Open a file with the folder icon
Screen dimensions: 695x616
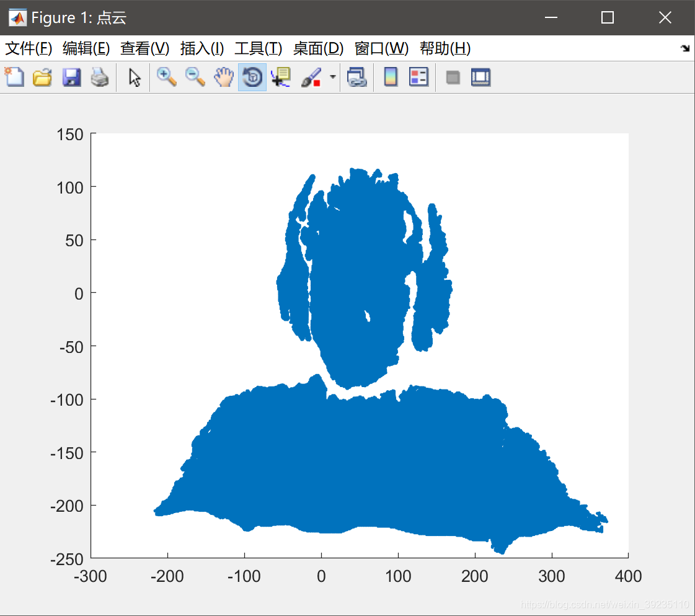[x=42, y=77]
